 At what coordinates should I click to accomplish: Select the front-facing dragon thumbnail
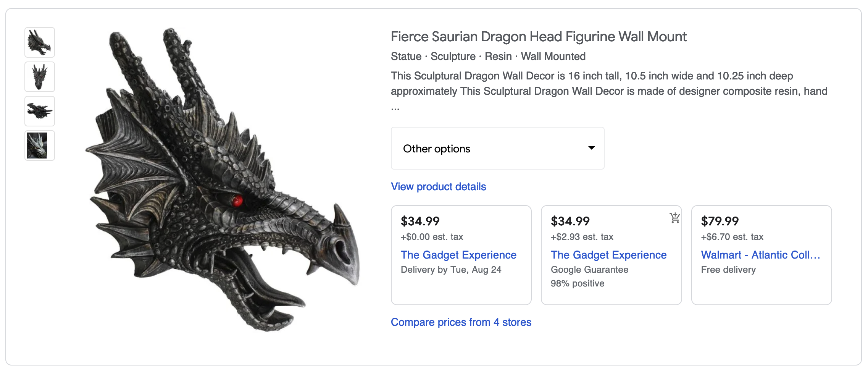tap(39, 77)
